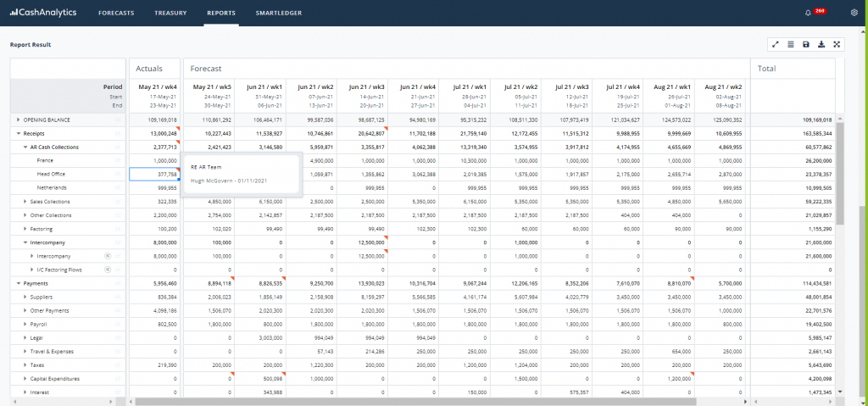
Task: Expand the Capital Expenditures row
Action: 25,379
